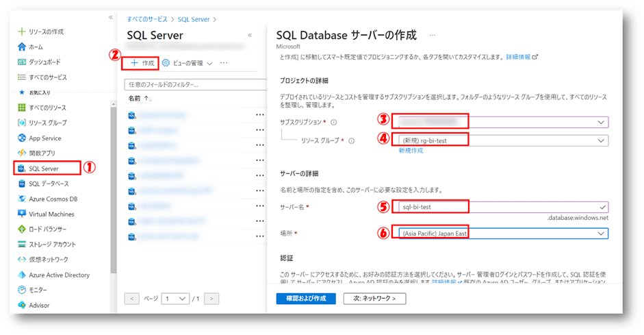Open SQL データベース sidebar item
The height and width of the screenshot is (335, 644).
click(x=43, y=184)
